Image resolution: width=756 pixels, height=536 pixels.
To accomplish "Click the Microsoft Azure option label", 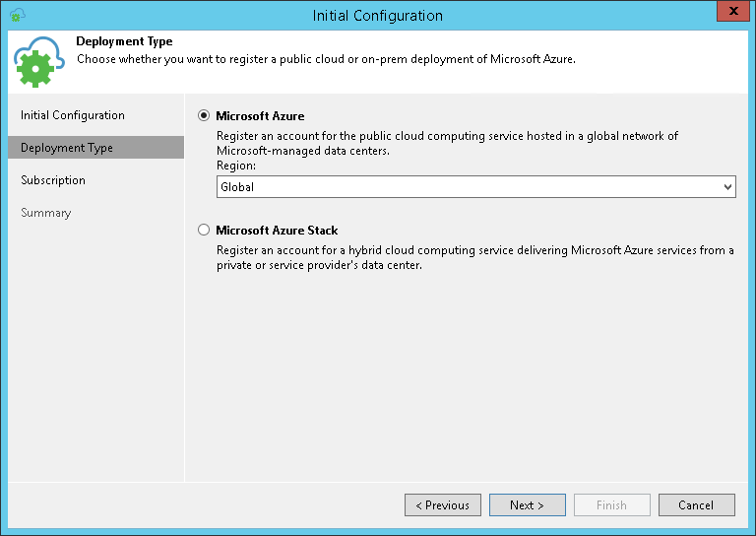I will (x=260, y=115).
